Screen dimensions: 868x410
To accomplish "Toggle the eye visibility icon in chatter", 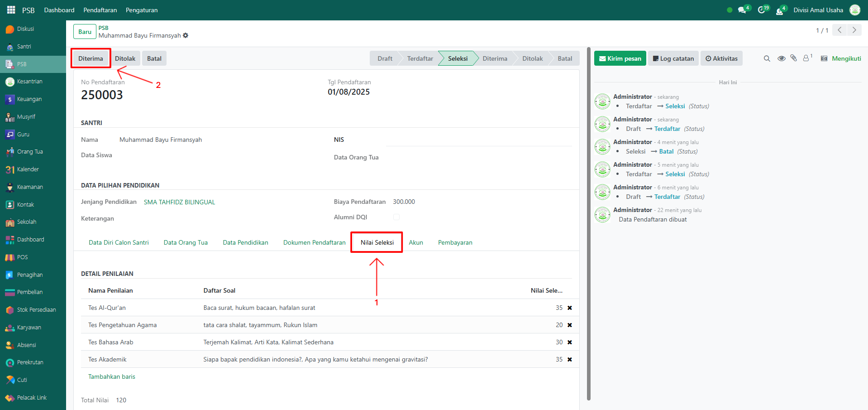I will [x=781, y=58].
